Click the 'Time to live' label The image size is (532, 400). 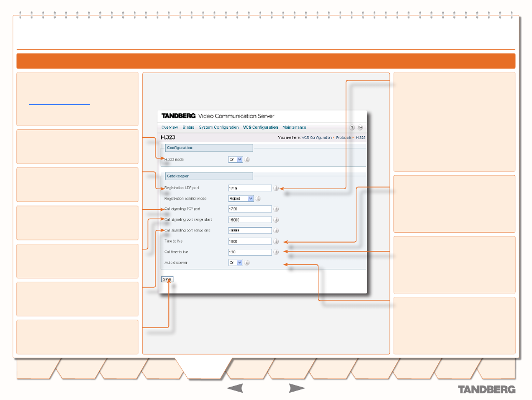point(173,241)
